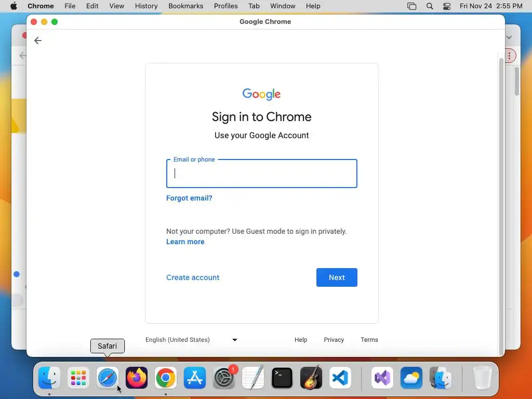Click Stage Manager icon in menu bar
Image resolution: width=532 pixels, height=399 pixels.
[411, 6]
